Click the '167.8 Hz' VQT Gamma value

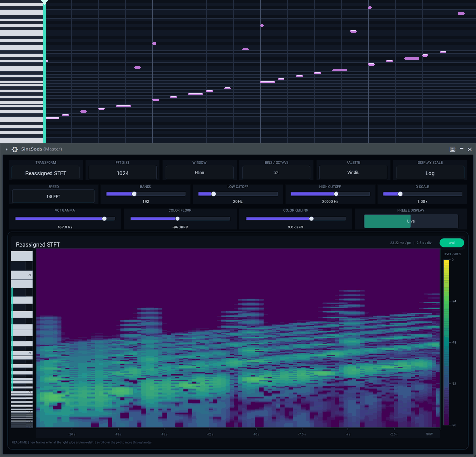[x=65, y=227]
